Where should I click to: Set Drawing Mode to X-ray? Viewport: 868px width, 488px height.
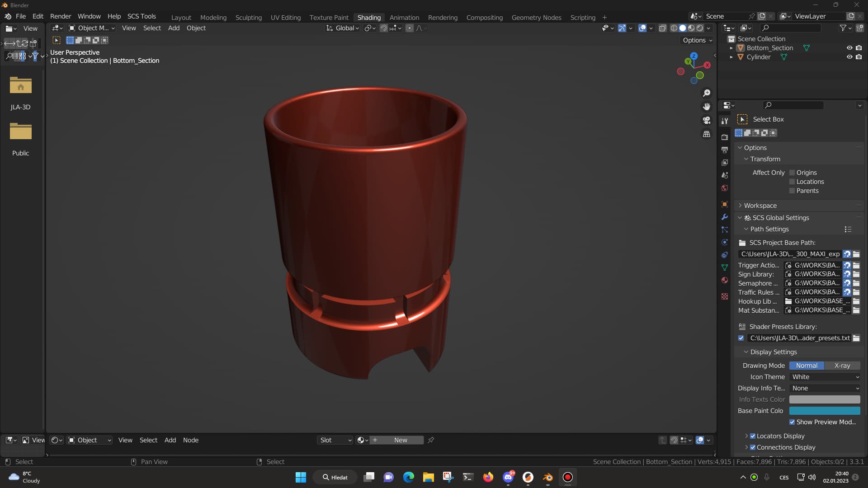click(x=842, y=366)
